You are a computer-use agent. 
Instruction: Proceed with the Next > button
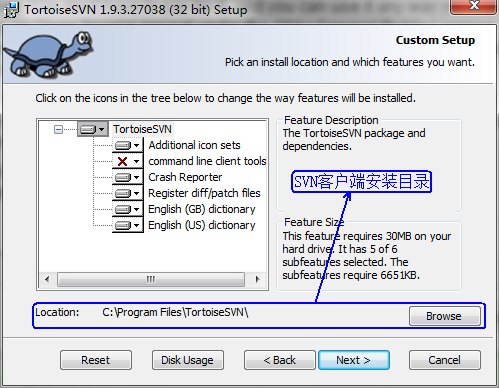(x=354, y=360)
